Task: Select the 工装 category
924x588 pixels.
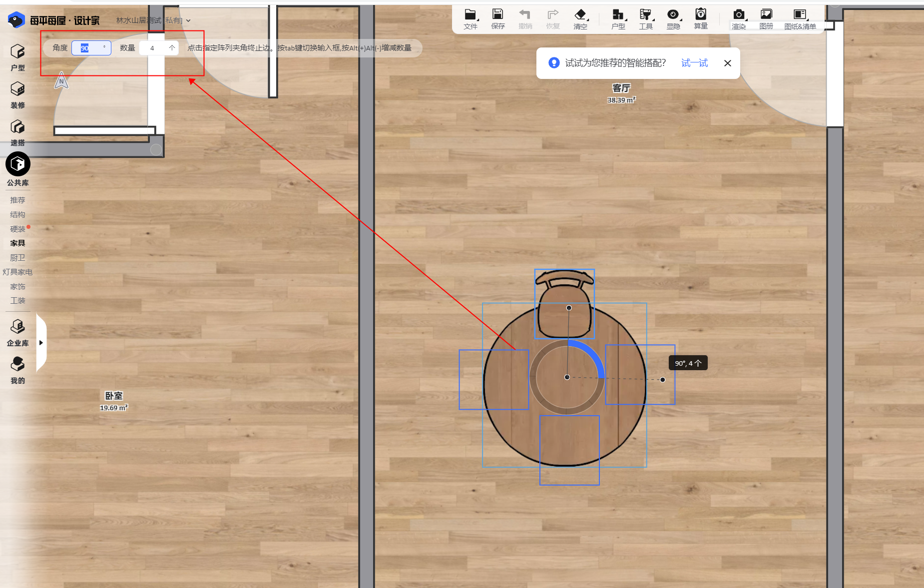Action: 17,301
